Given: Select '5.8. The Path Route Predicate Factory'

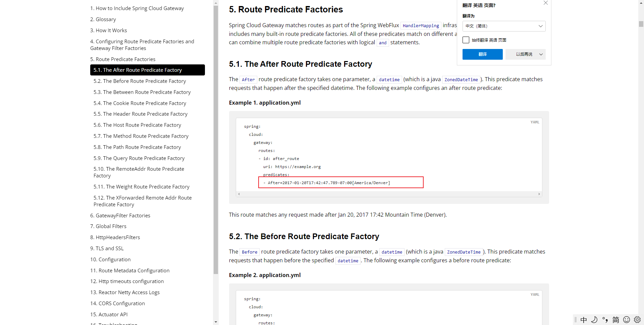Looking at the screenshot, I should [137, 147].
